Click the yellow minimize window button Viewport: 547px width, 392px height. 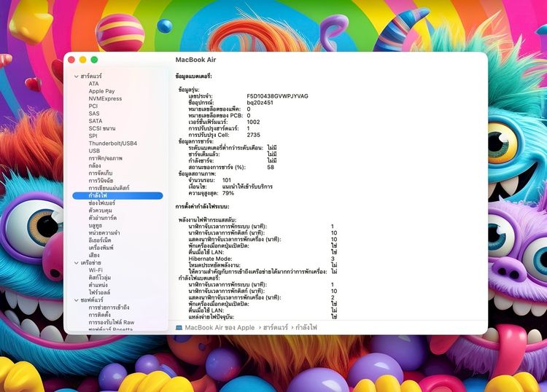pyautogui.click(x=82, y=60)
